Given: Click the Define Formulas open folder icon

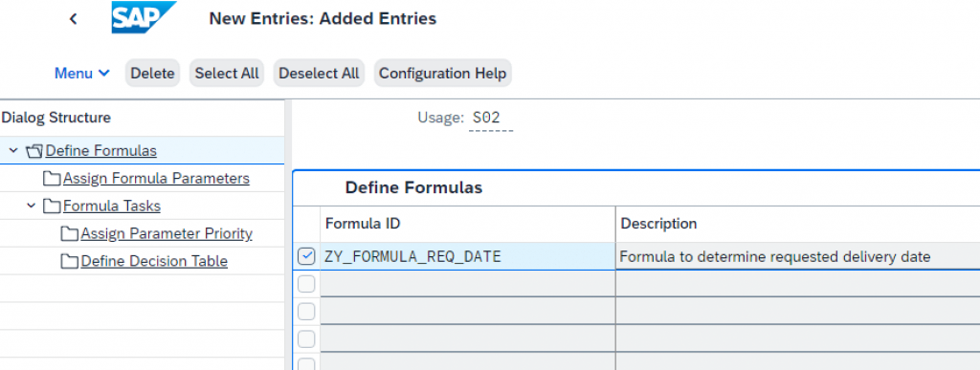Looking at the screenshot, I should pos(34,151).
